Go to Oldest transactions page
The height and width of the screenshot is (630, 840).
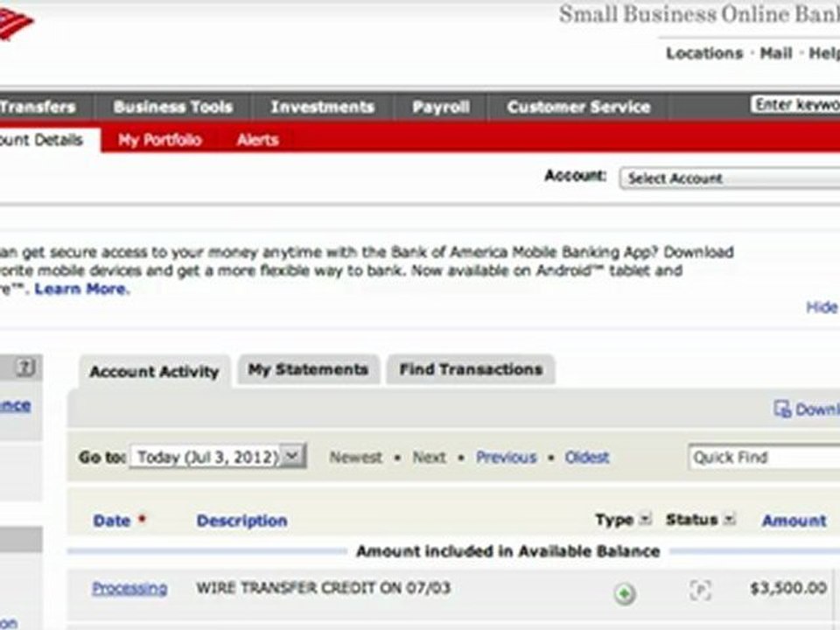tap(586, 457)
